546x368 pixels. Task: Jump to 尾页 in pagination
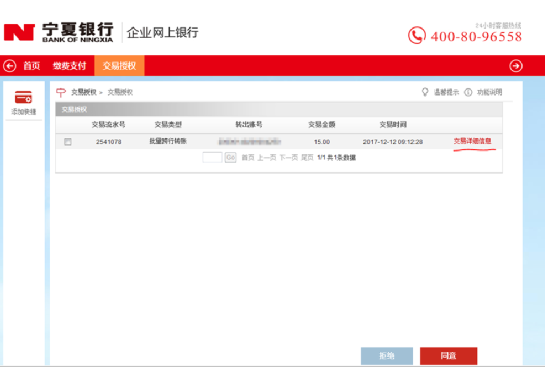coord(307,158)
